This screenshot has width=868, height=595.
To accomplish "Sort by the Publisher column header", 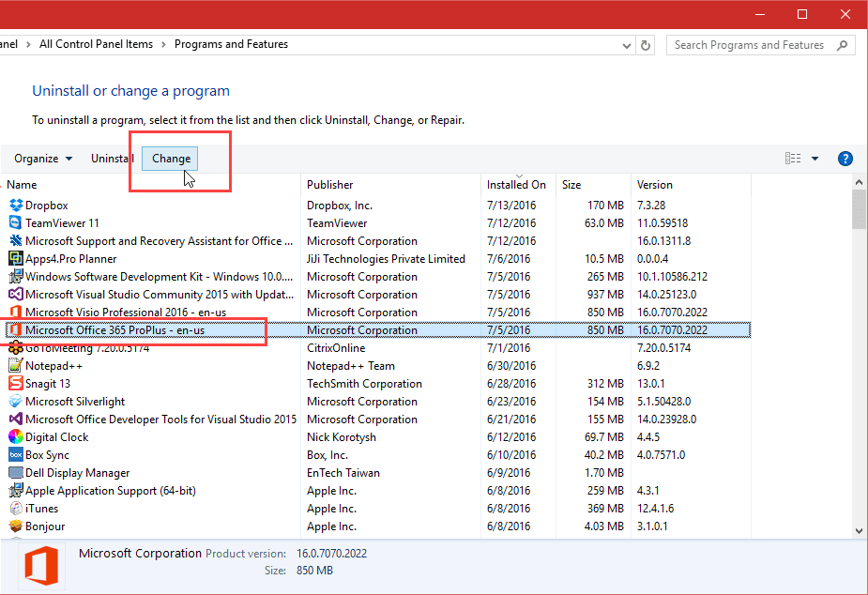I will click(x=390, y=185).
